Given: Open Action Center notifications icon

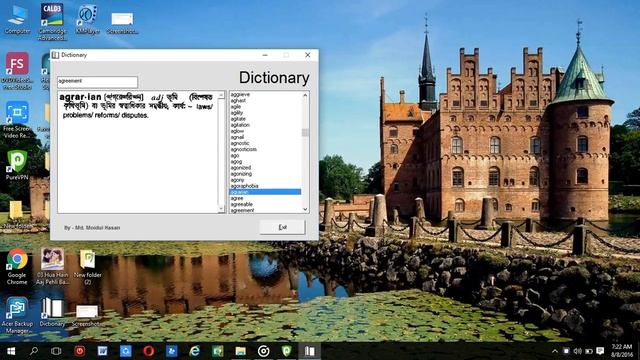Looking at the screenshot, I should tap(600, 351).
